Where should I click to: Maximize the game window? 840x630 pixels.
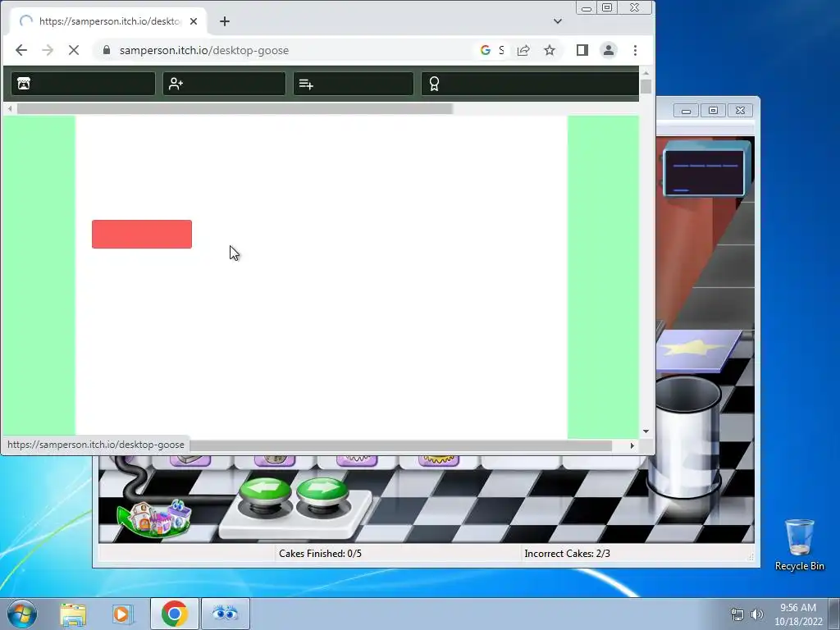click(713, 111)
